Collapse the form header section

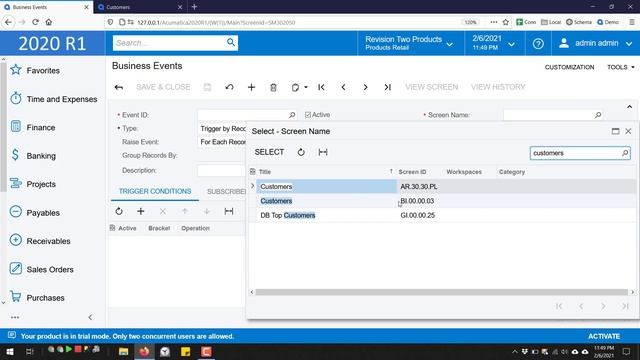pos(629,107)
